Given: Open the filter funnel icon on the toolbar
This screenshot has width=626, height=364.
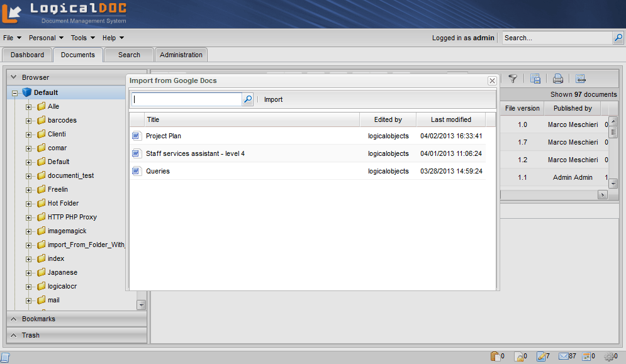Looking at the screenshot, I should point(513,79).
